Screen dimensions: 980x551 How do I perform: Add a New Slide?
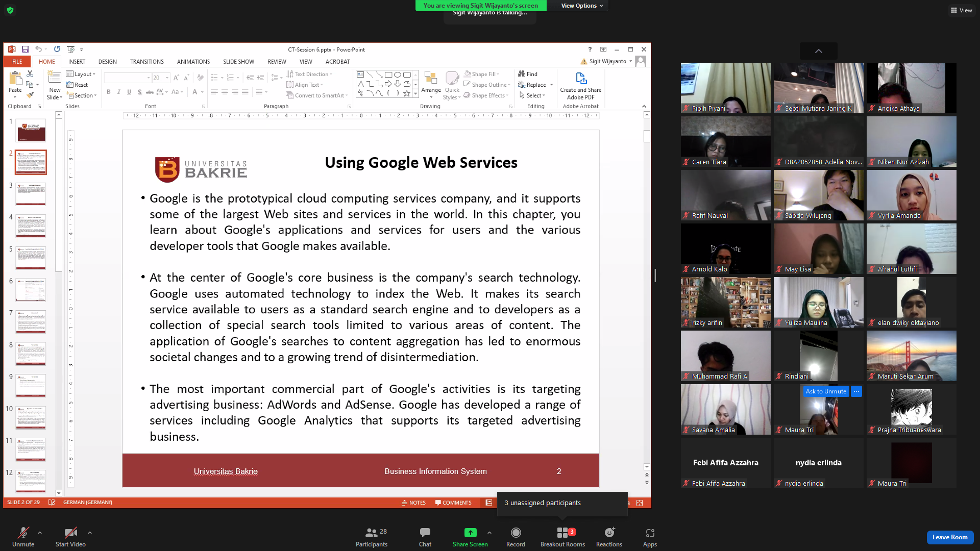[x=55, y=85]
